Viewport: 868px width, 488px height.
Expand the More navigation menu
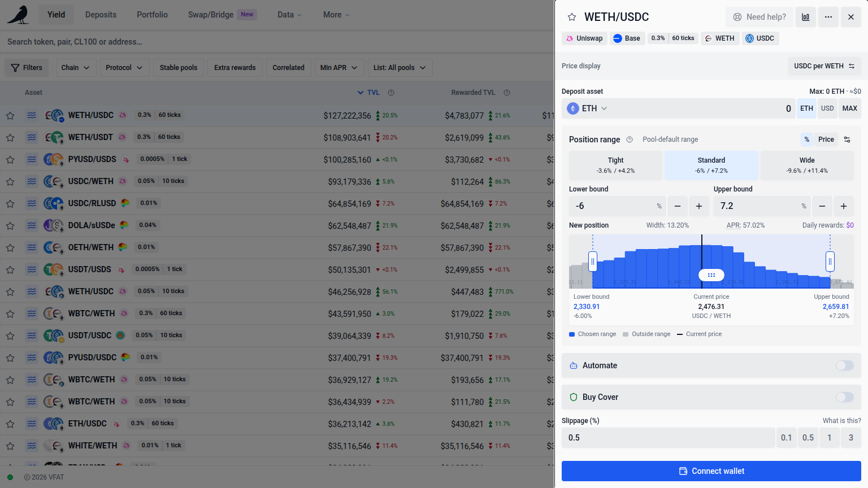337,15
